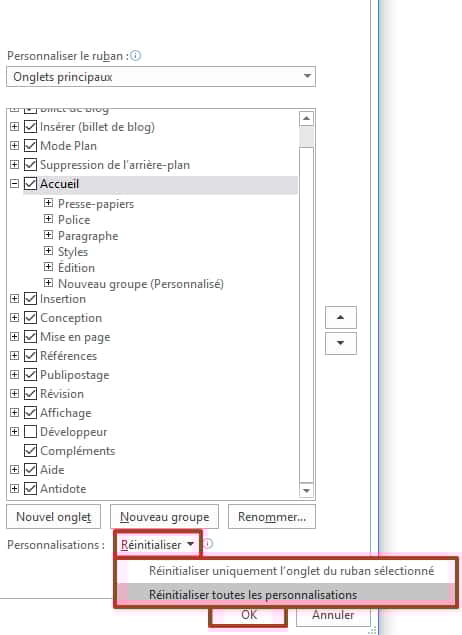This screenshot has width=462, height=635.
Task: Collapse the Accueil tab tree node
Action: coord(14,184)
